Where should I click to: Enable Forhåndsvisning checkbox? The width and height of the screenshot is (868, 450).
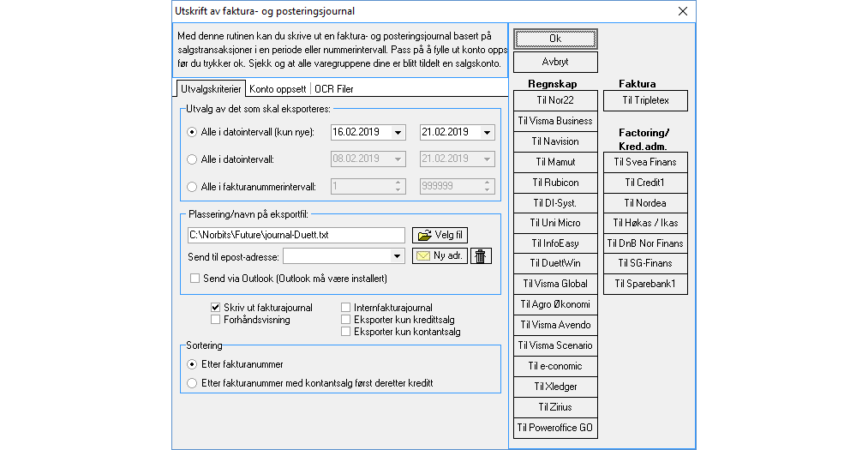point(215,320)
